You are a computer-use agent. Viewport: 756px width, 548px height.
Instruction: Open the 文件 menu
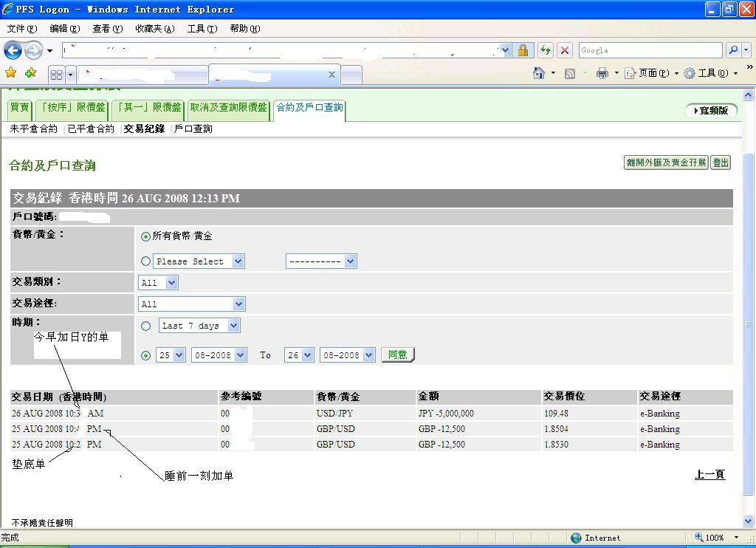tap(21, 29)
